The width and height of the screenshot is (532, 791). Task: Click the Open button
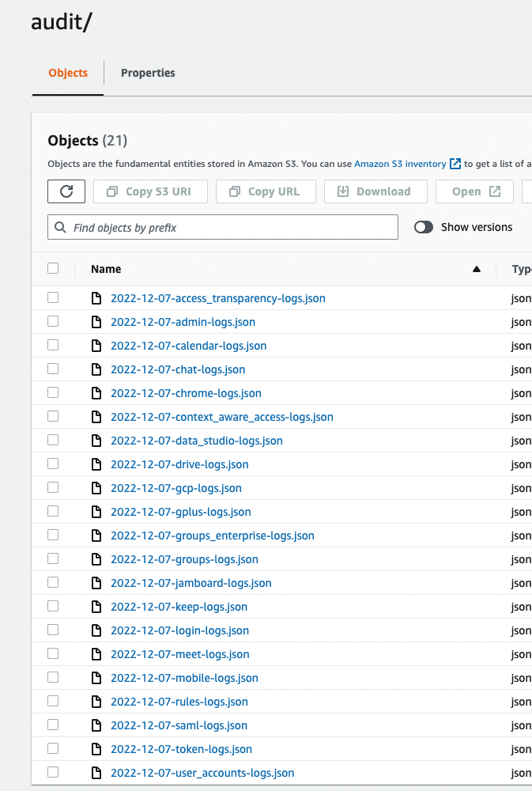click(474, 191)
